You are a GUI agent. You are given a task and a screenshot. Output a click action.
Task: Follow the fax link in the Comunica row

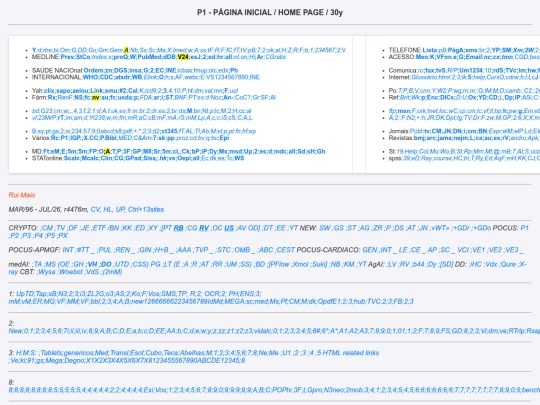(429, 70)
